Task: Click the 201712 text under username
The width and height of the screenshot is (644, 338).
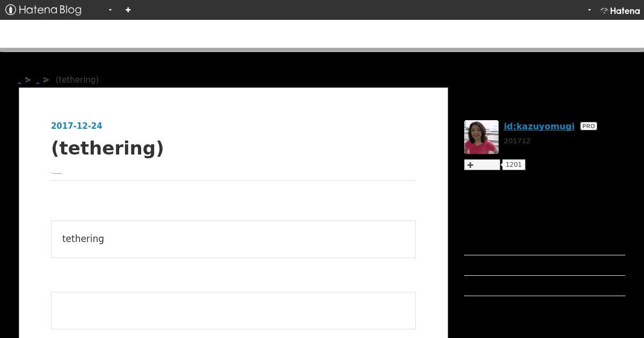Action: coord(517,141)
